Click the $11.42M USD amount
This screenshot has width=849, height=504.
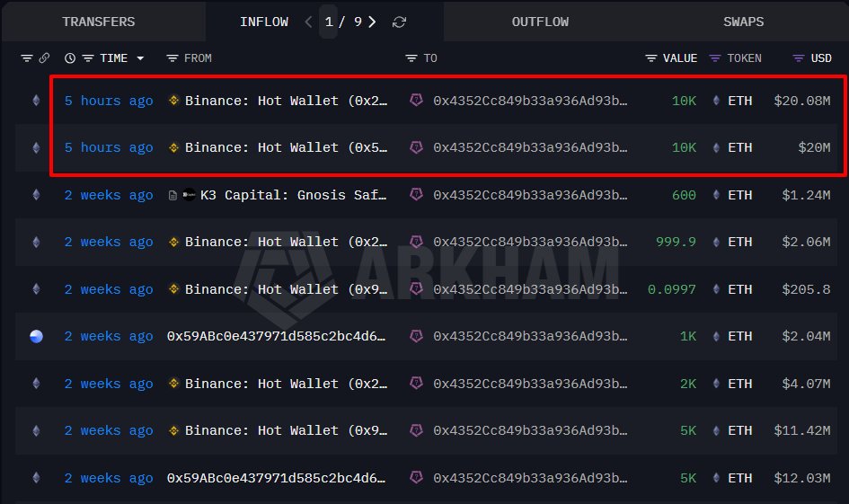(x=802, y=430)
